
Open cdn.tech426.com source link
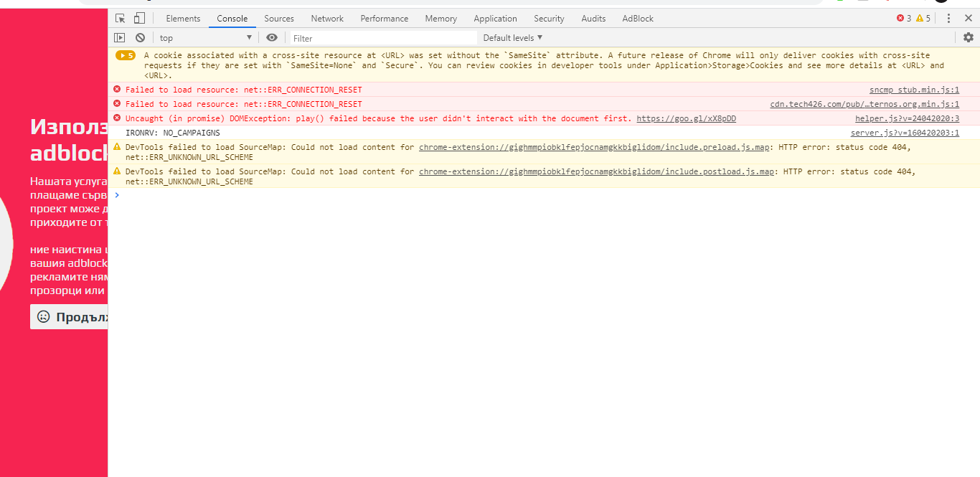pos(864,104)
